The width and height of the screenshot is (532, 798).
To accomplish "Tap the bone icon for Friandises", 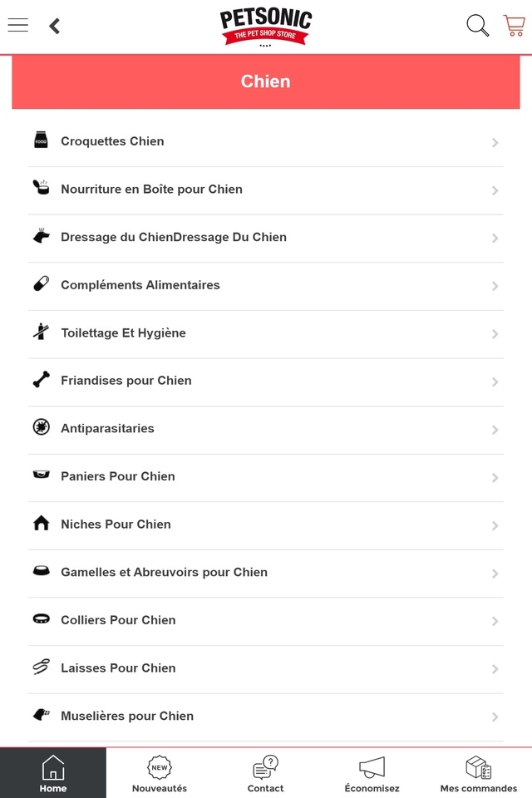I will click(x=41, y=381).
